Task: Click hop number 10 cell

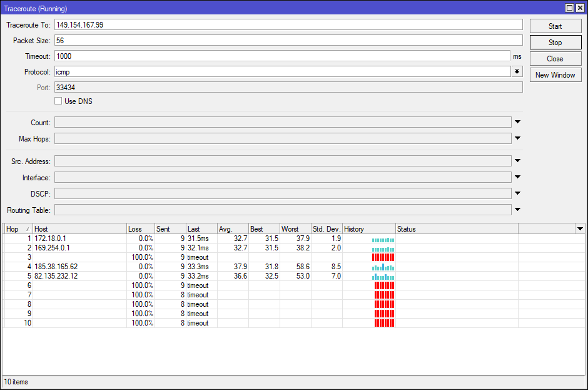Action: tap(18, 323)
